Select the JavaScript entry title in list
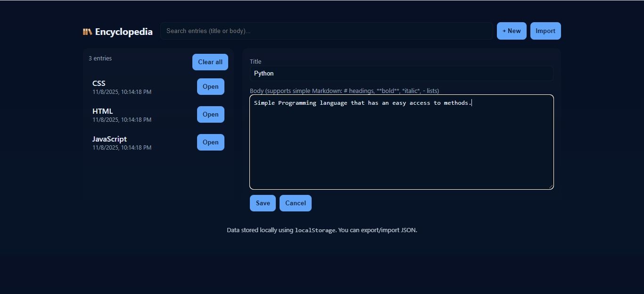 click(109, 139)
